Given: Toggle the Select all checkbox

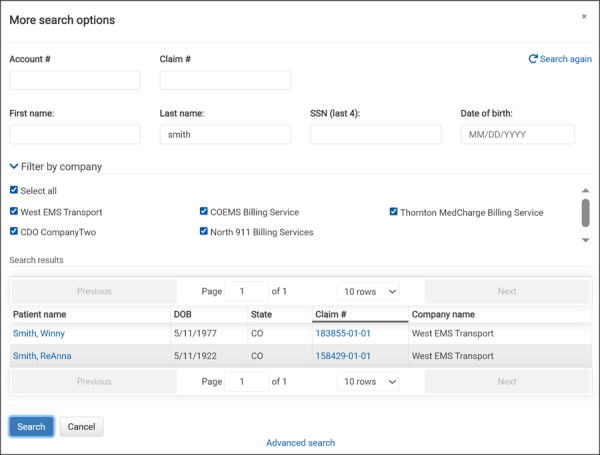Looking at the screenshot, I should pos(14,190).
